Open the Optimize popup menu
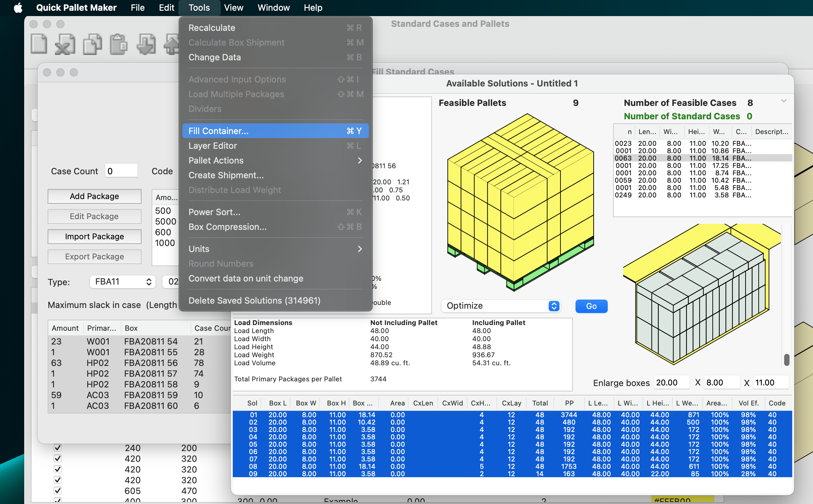Screen dimensions: 813x504 501,306
